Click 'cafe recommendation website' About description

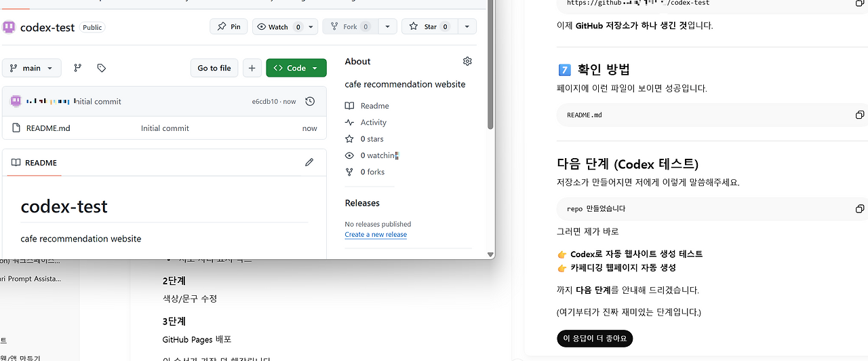(405, 84)
